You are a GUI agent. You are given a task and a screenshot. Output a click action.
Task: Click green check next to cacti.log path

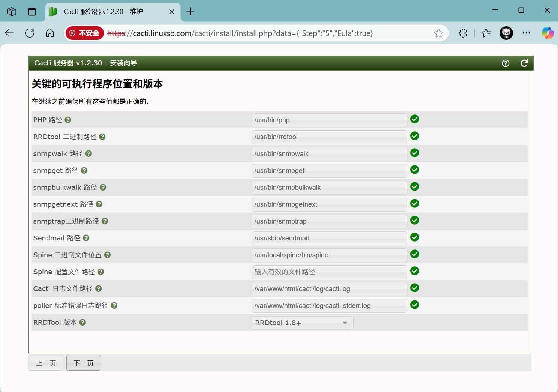414,288
